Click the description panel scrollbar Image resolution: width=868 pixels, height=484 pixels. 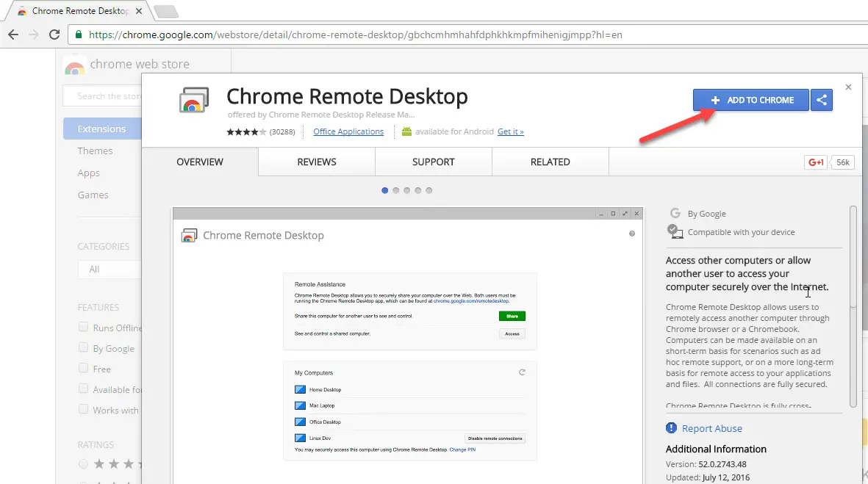pyautogui.click(x=853, y=307)
